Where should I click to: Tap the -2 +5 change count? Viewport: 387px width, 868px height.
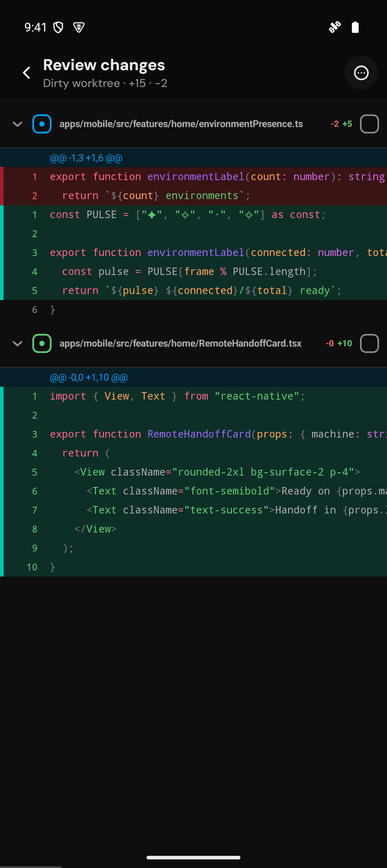click(x=341, y=124)
